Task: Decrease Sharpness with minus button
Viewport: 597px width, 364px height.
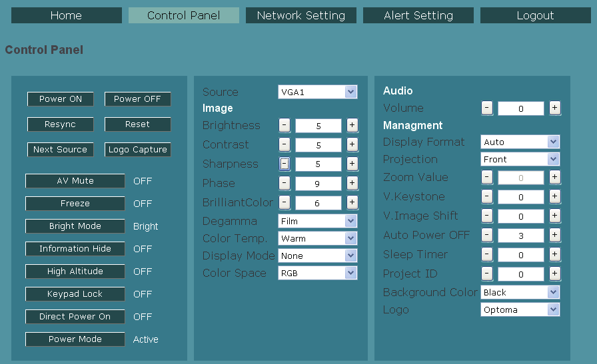Action: click(285, 164)
